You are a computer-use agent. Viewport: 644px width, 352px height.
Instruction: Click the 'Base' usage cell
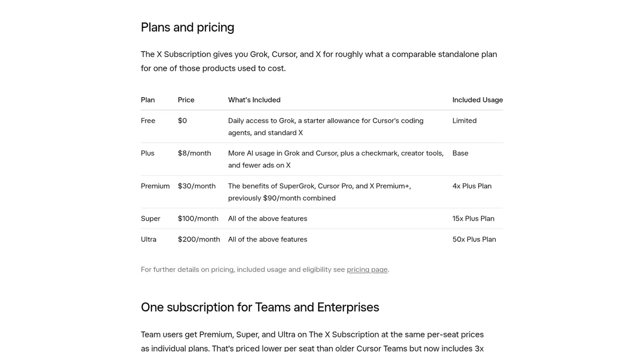tap(460, 153)
